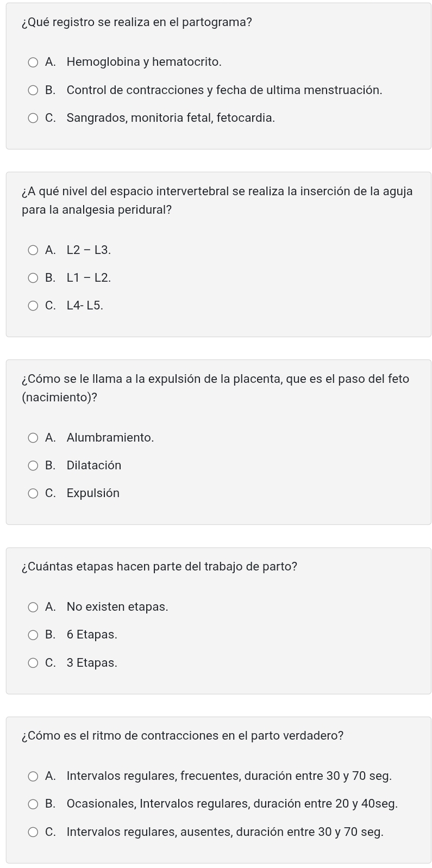Choose 'Control de contracciones y fecha de ultima menstruación'

coord(34,90)
